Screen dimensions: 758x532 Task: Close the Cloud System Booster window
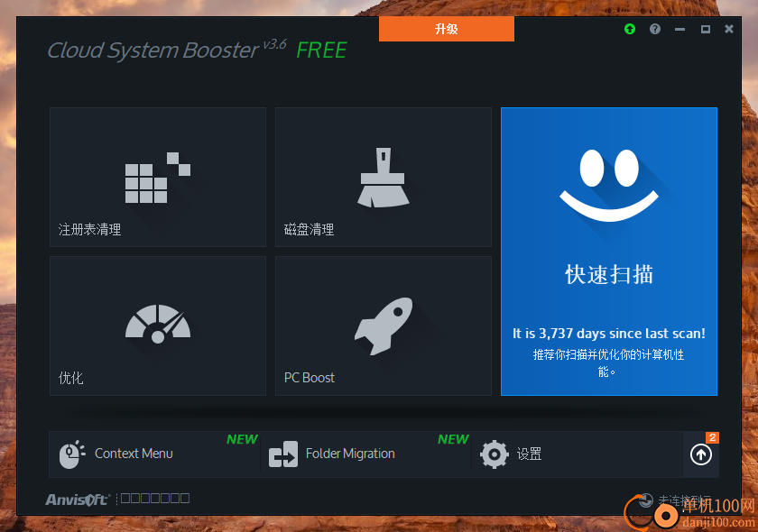pos(729,29)
